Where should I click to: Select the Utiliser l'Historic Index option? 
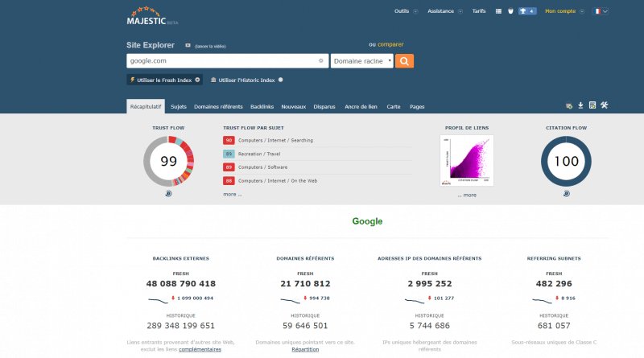click(x=246, y=80)
